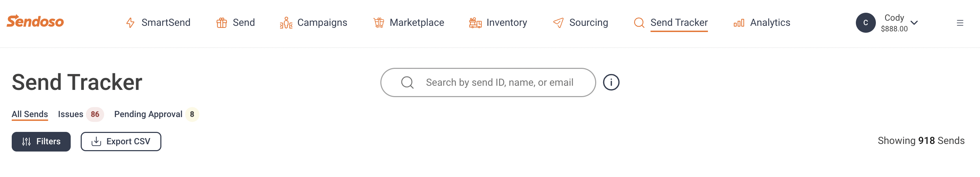Click the SmartSend lightning bolt icon

click(130, 23)
